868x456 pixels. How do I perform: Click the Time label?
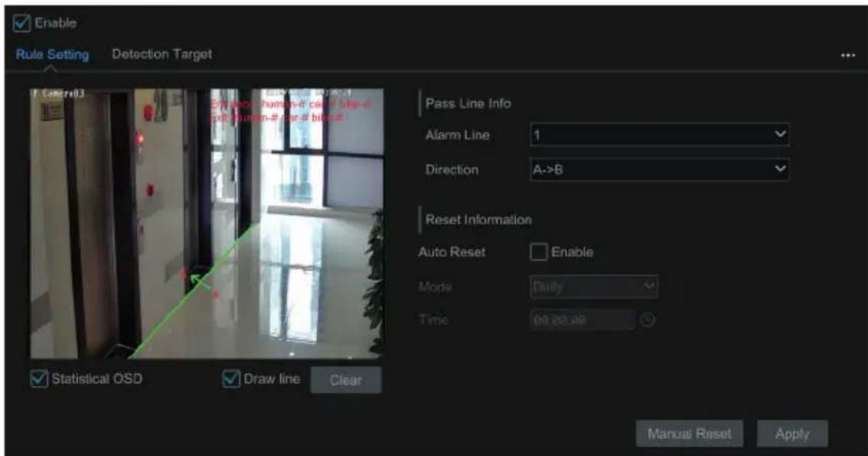[433, 320]
